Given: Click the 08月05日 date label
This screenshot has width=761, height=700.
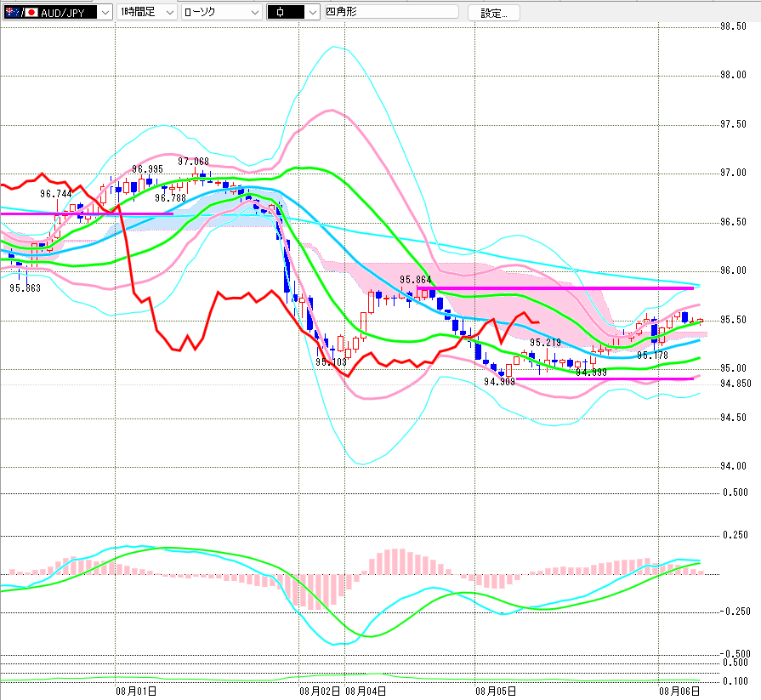Looking at the screenshot, I should (496, 691).
